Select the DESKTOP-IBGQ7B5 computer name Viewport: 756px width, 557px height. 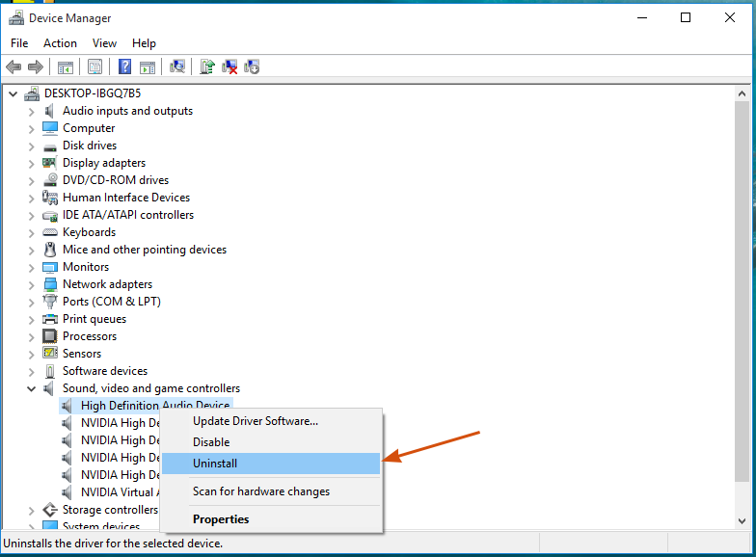click(93, 93)
